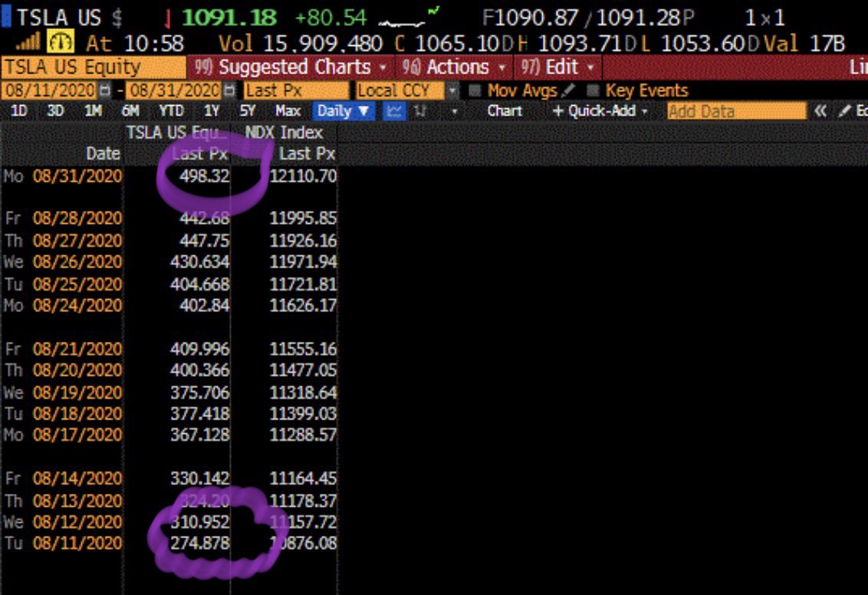This screenshot has height=595, width=868.
Task: Click TSLA price 447.75
Action: click(x=204, y=240)
